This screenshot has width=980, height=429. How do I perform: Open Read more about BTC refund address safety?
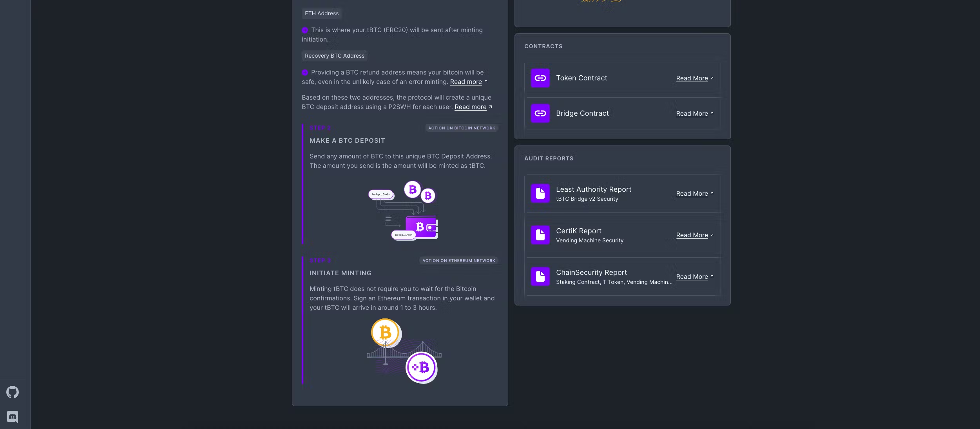(466, 82)
